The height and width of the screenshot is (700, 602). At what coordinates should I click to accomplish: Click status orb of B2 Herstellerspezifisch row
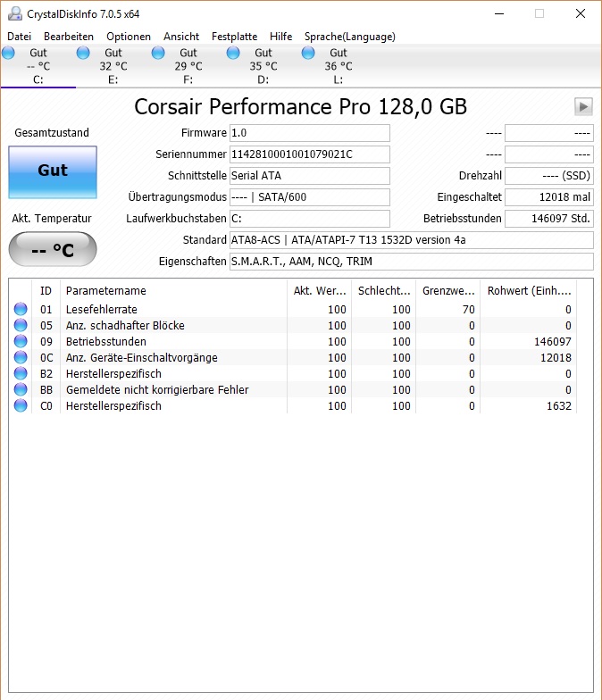pyautogui.click(x=21, y=373)
